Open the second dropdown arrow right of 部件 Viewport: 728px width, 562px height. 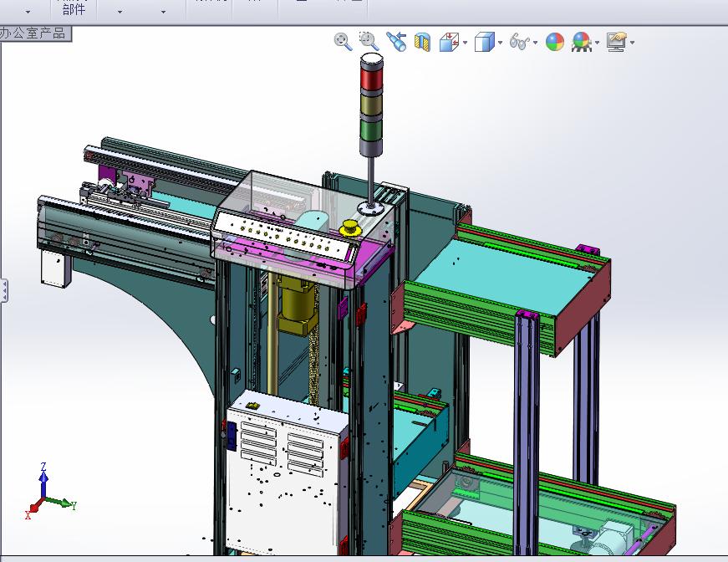(x=163, y=12)
